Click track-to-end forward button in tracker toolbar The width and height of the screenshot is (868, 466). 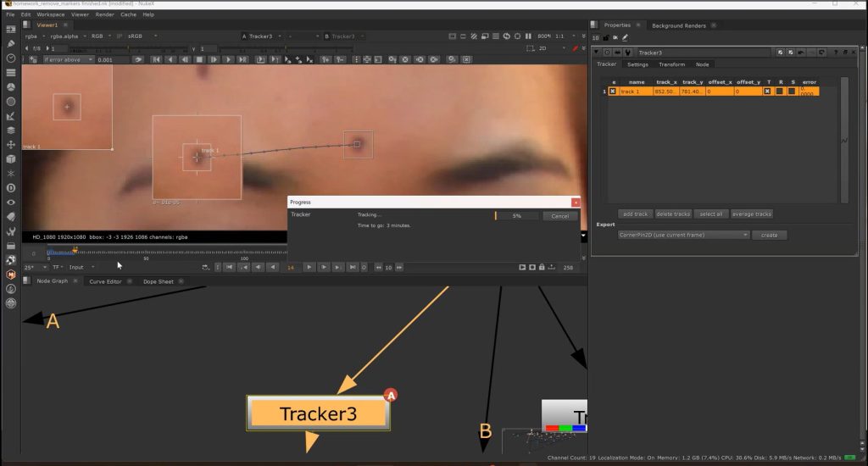point(242,59)
